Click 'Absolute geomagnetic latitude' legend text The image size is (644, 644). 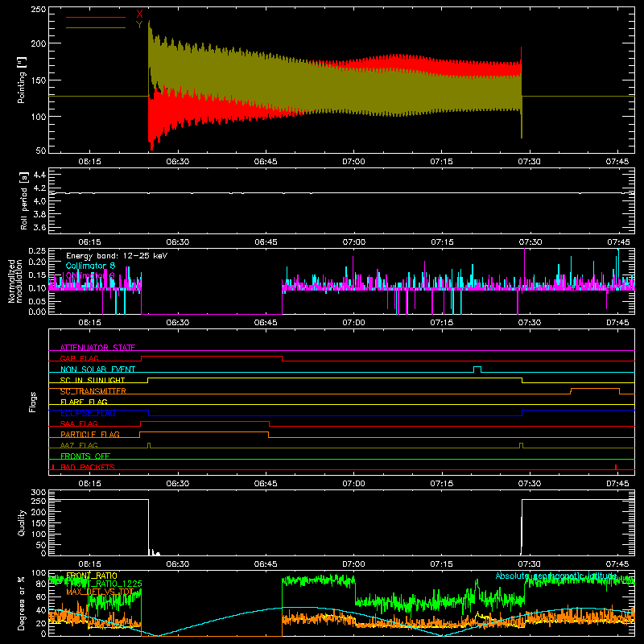(x=556, y=576)
